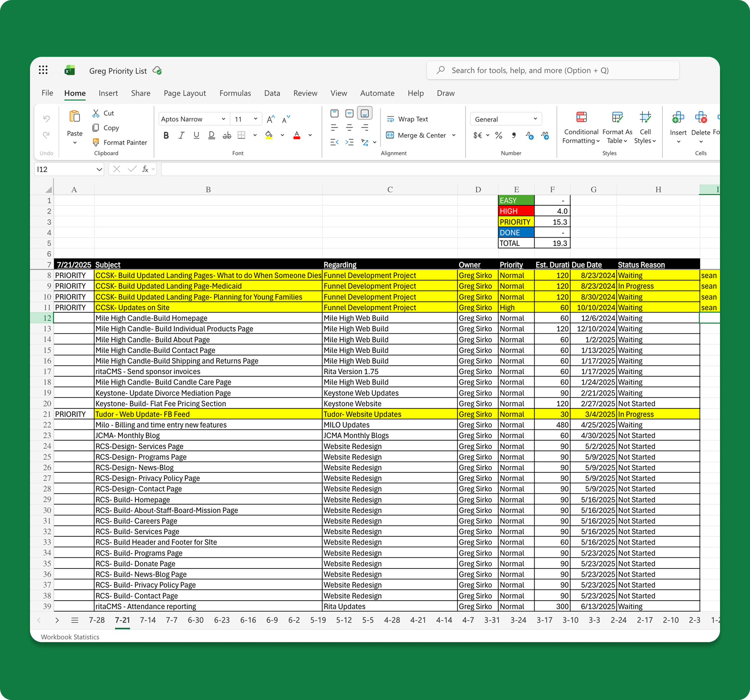
Task: Click the Merge & Center icon
Action: [x=390, y=135]
